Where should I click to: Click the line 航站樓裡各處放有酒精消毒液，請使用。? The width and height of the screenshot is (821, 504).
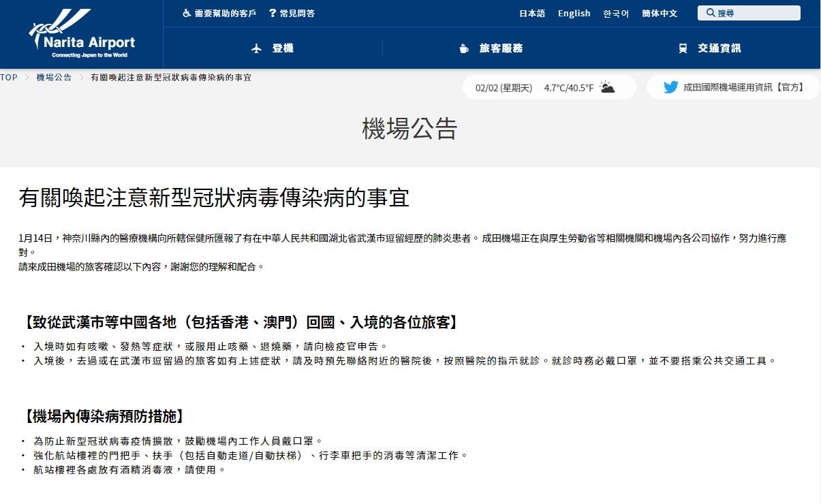128,469
